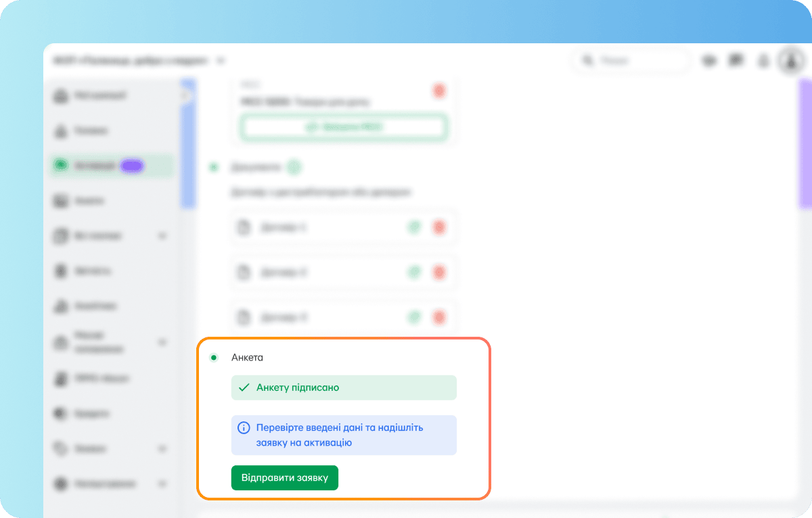The width and height of the screenshot is (812, 518).
Task: Click green icon on second contract row
Action: (414, 273)
